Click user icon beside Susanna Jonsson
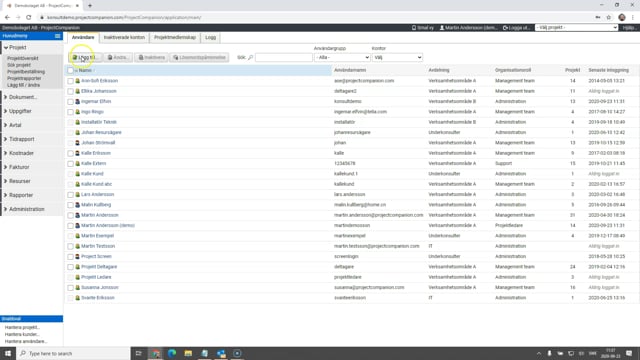The width and height of the screenshot is (640, 360). pos(78,287)
